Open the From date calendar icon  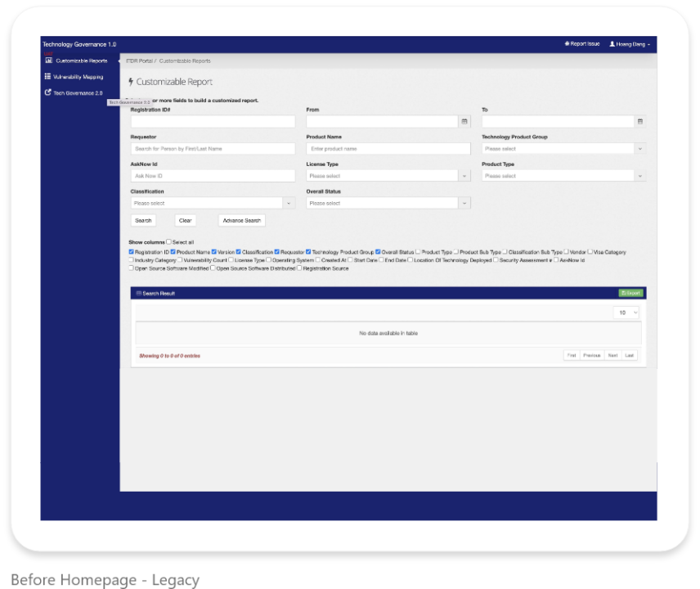click(464, 121)
